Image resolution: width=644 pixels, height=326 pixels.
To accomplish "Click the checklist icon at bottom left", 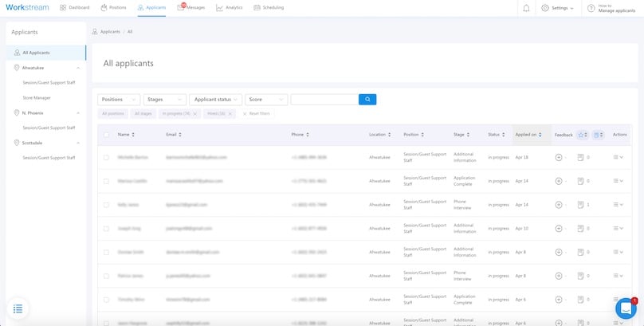I will 18,308.
